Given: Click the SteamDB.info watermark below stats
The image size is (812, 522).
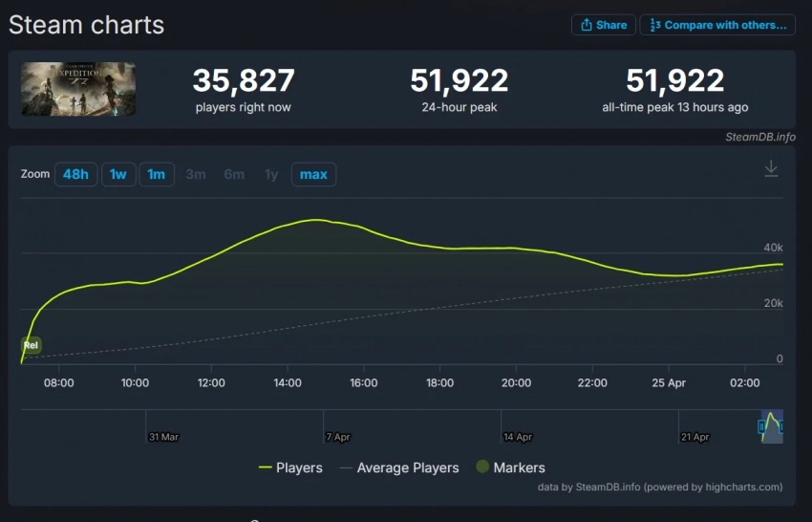Looking at the screenshot, I should coord(759,137).
